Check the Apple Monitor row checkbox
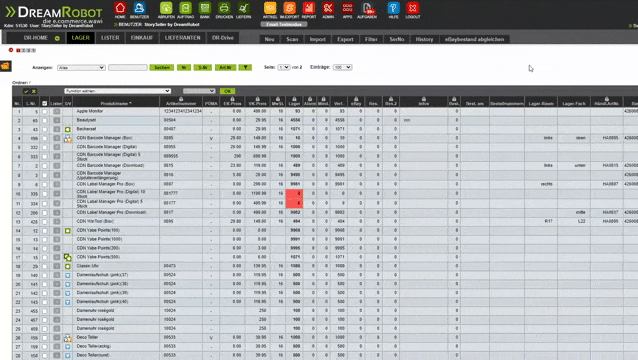The image size is (638, 360). [x=45, y=111]
